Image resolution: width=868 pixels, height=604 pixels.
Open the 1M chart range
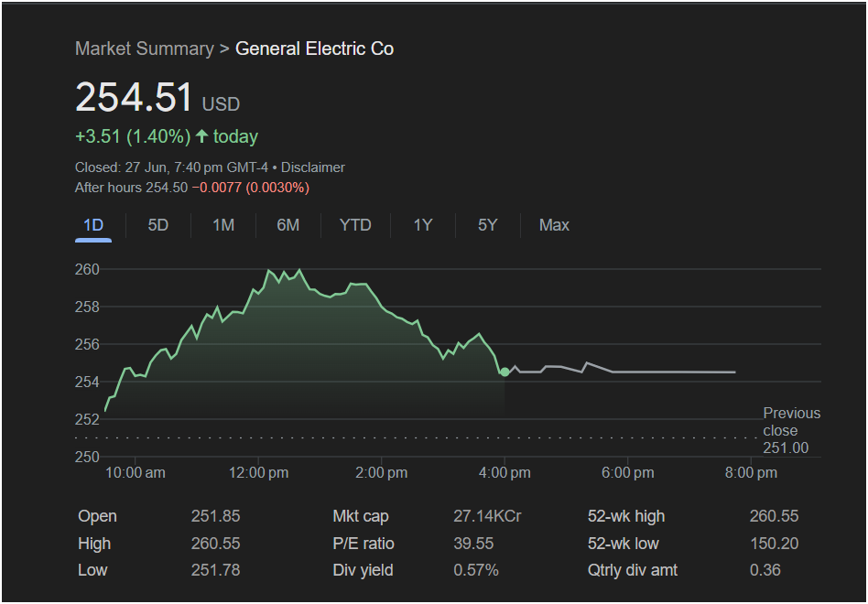223,225
